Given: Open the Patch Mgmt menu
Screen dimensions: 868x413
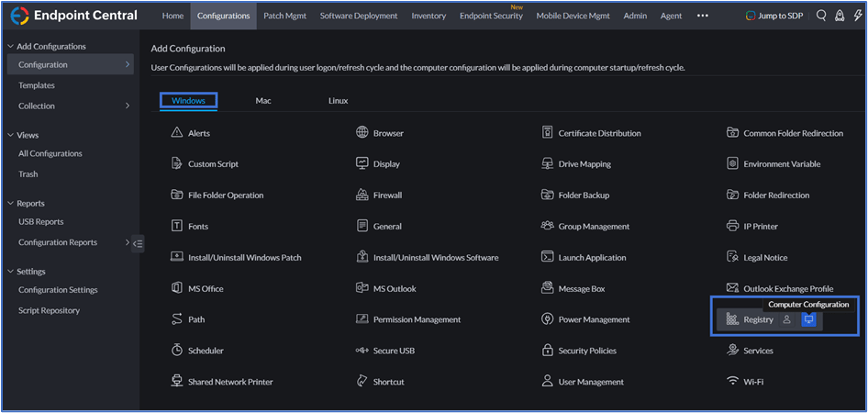Looking at the screenshot, I should [284, 16].
